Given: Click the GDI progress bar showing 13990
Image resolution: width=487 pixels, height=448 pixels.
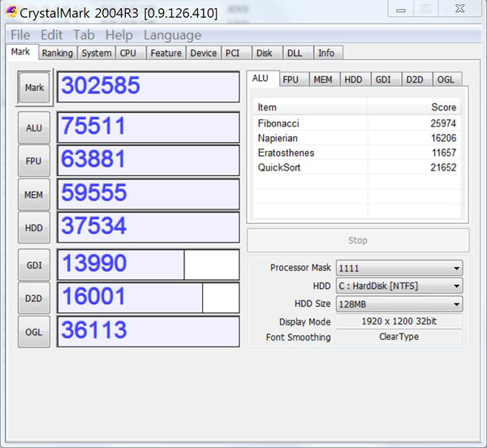Looking at the screenshot, I should [149, 265].
